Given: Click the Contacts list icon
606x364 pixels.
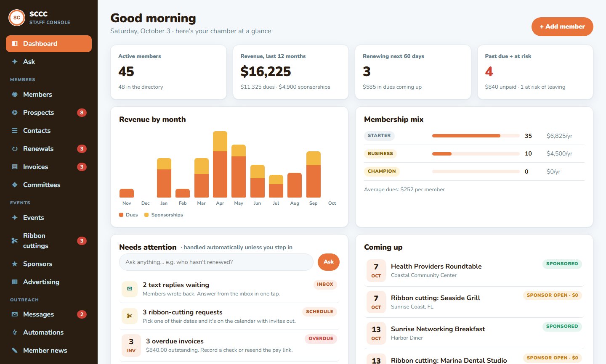Looking at the screenshot, I should (x=15, y=131).
